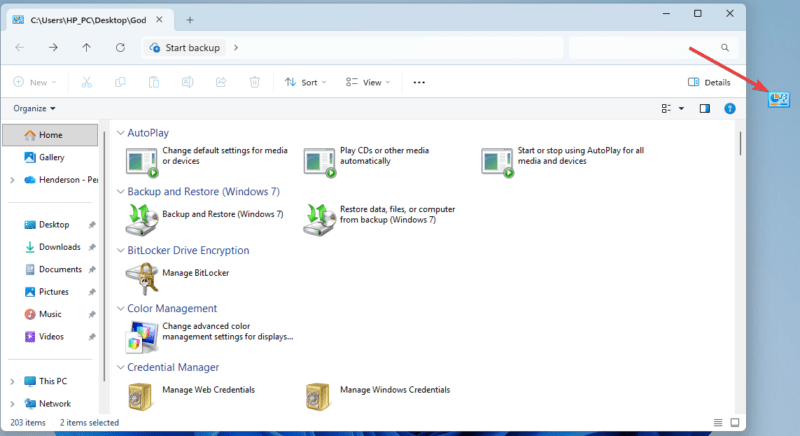This screenshot has width=800, height=436.
Task: Open Restore data, files, or computer from backup
Action: point(379,219)
